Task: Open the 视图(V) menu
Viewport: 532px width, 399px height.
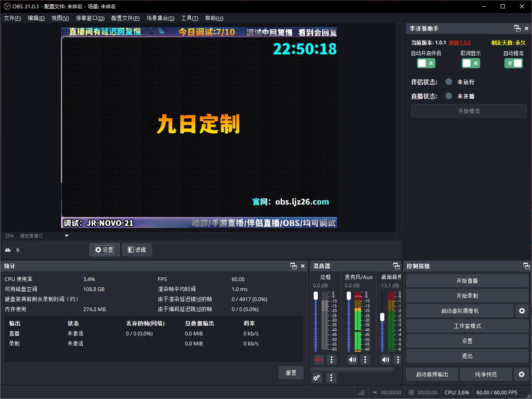Action: pos(60,18)
